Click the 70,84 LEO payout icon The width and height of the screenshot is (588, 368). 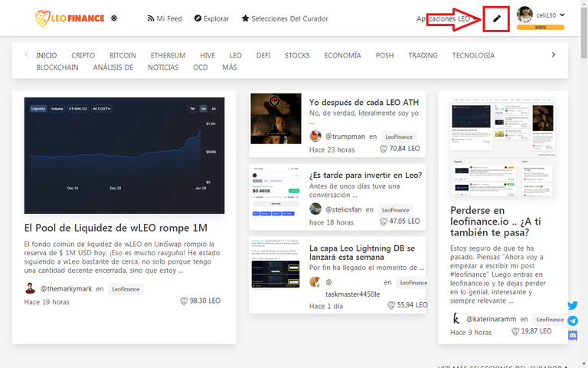pos(384,149)
